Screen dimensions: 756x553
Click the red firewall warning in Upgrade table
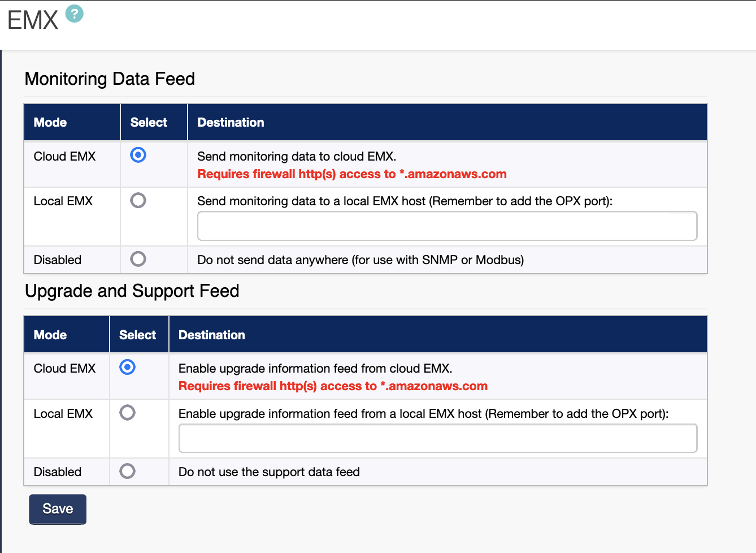point(333,386)
